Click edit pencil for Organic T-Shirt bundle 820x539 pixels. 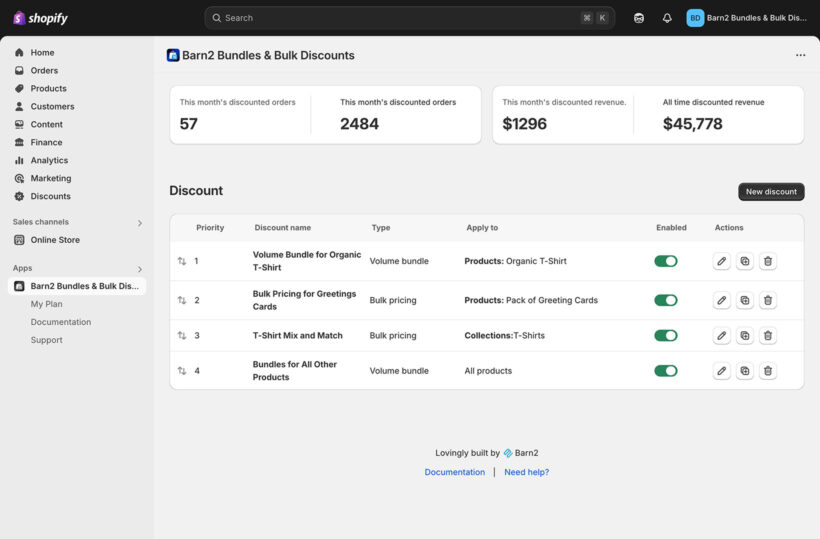[722, 261]
